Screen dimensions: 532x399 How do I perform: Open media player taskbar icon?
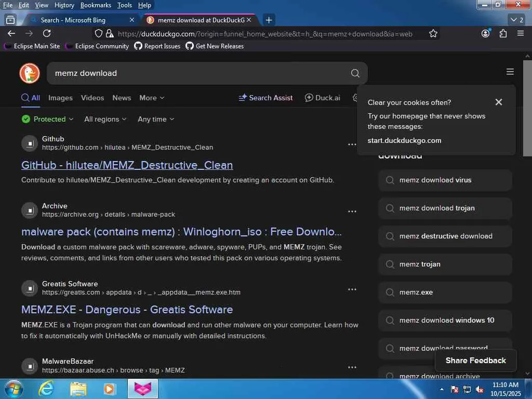coord(110,389)
